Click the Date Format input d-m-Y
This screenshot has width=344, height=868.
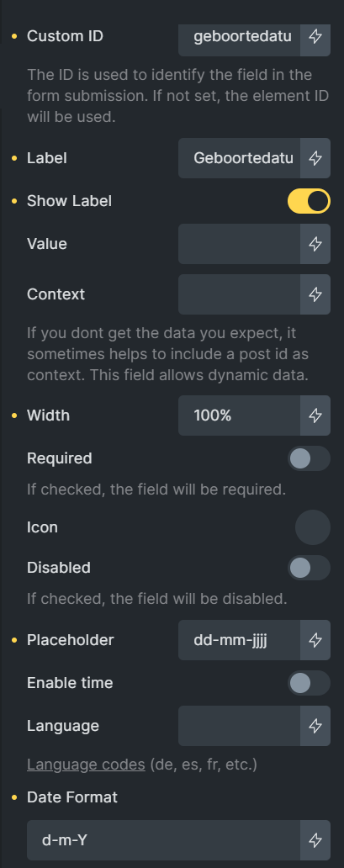[x=163, y=841]
